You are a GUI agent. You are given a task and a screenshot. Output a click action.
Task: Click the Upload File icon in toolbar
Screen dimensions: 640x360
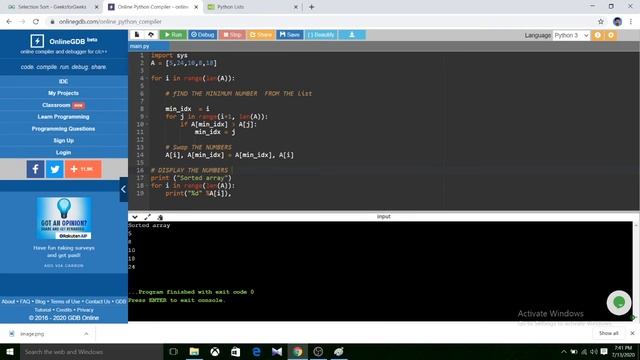click(x=151, y=35)
